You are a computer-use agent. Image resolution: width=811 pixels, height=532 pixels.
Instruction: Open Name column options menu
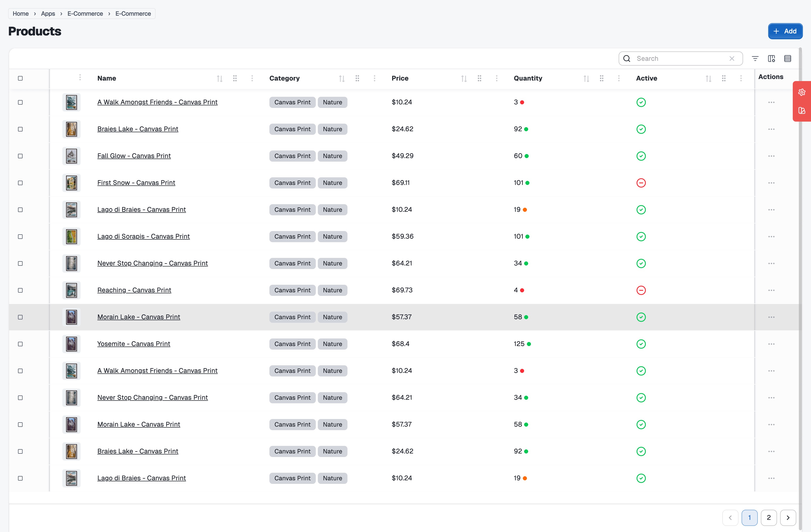[x=252, y=78]
